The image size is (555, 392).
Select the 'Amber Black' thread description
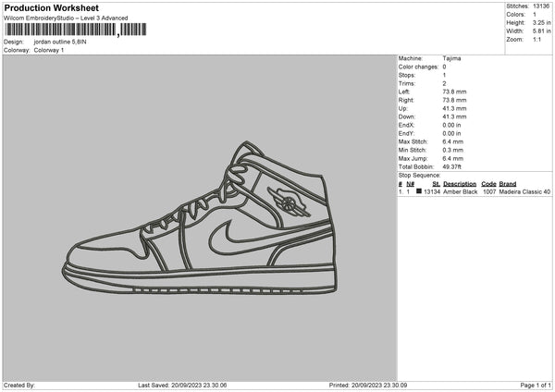[461, 191]
